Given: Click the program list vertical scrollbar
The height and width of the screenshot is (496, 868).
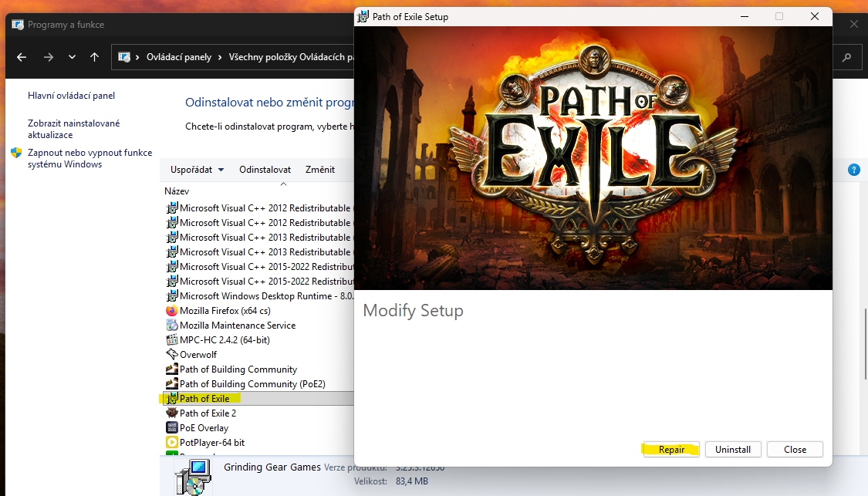Looking at the screenshot, I should tap(865, 344).
